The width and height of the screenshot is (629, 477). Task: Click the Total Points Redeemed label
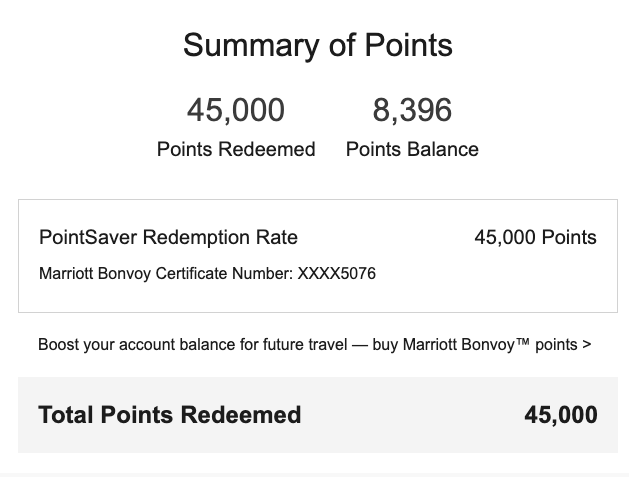[170, 415]
